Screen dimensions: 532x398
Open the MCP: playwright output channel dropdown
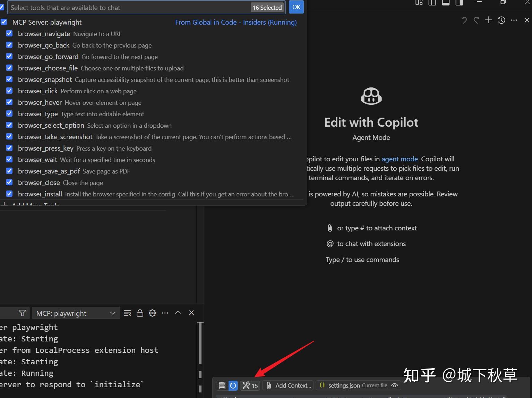(x=76, y=313)
